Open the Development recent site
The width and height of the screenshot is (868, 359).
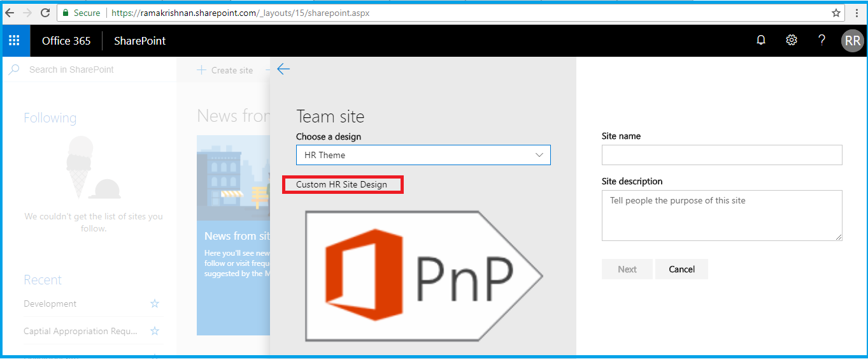(x=50, y=304)
